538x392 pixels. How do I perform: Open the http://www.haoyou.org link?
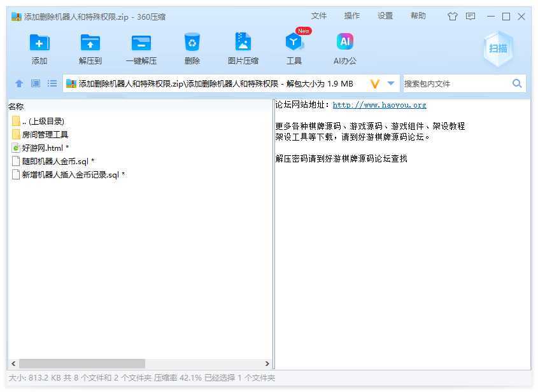click(379, 105)
